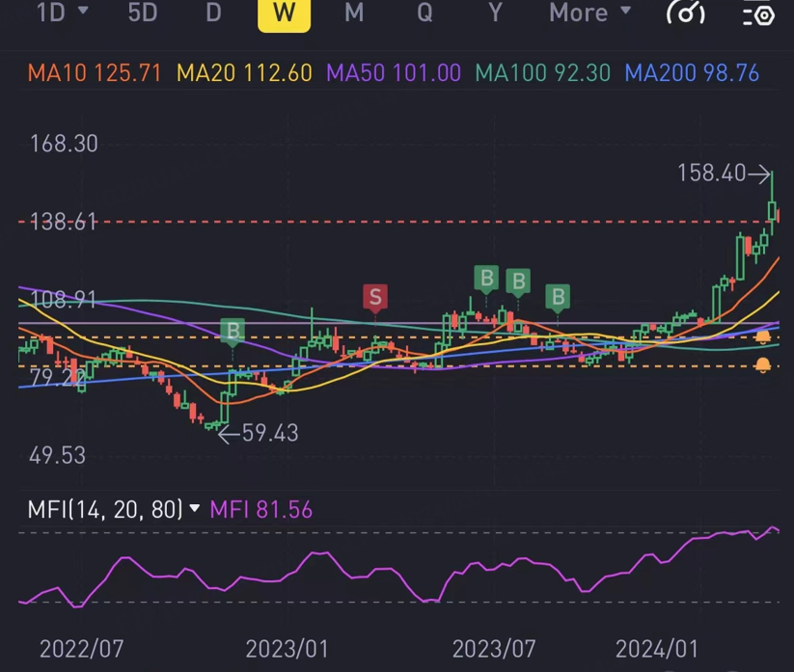Tap the 158.40 high price label
Image resolution: width=794 pixels, height=672 pixels.
pyautogui.click(x=711, y=173)
